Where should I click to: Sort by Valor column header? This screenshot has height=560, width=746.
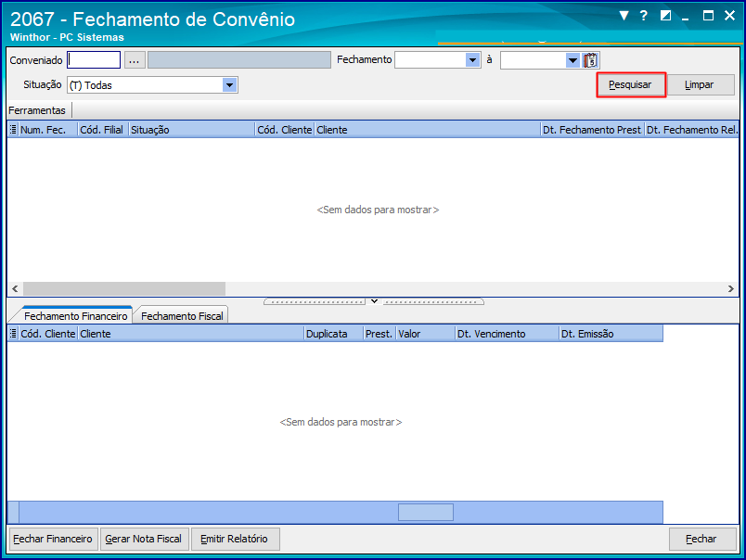(x=425, y=333)
